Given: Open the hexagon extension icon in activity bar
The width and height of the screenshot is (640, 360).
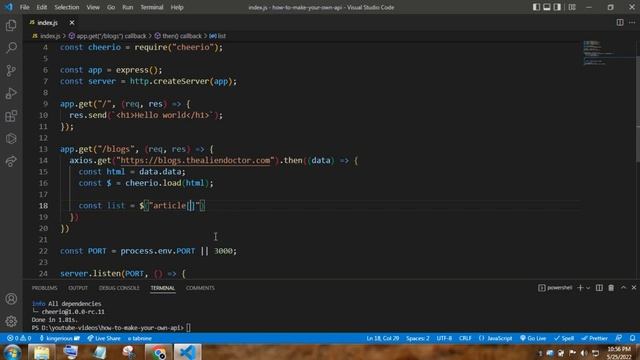Looking at the screenshot, I should coord(11,139).
